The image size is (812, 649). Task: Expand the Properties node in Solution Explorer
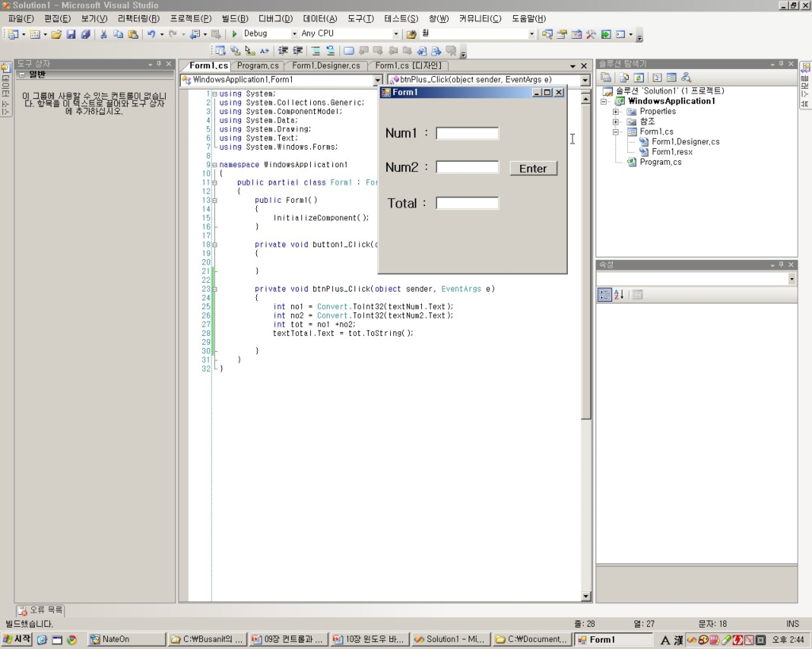tap(615, 112)
